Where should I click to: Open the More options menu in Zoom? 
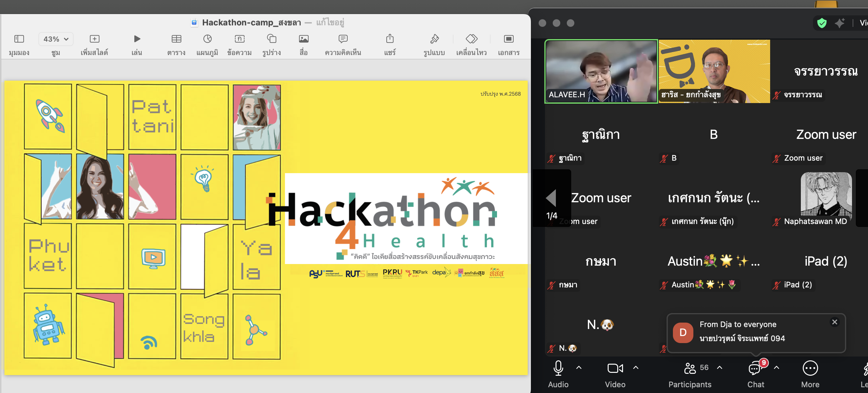click(x=810, y=368)
